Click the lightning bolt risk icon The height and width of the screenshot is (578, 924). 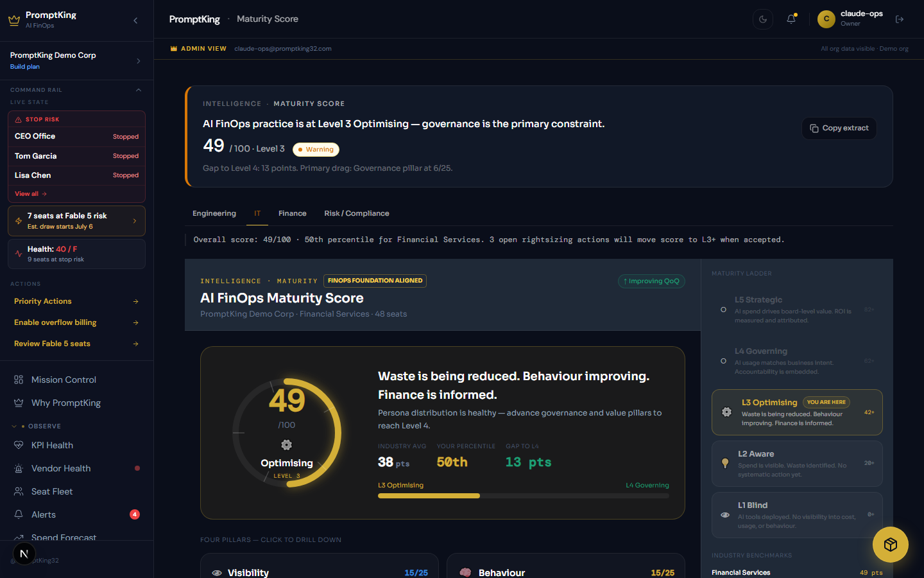point(19,221)
